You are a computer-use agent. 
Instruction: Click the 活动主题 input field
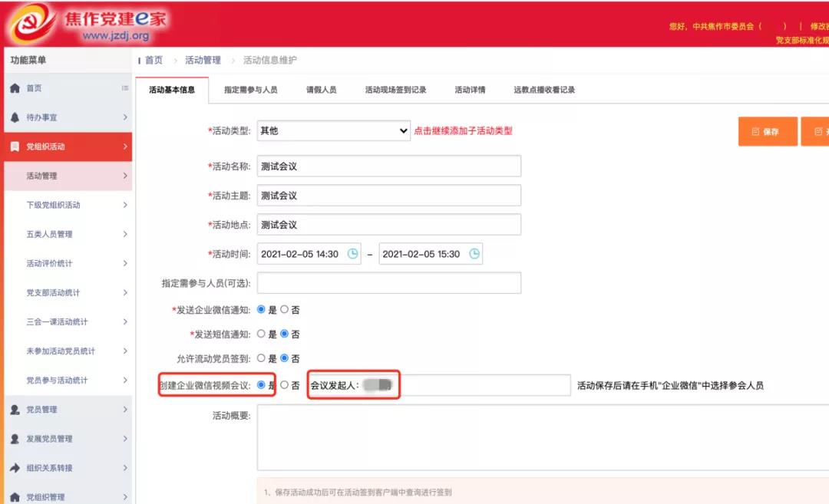click(x=389, y=196)
